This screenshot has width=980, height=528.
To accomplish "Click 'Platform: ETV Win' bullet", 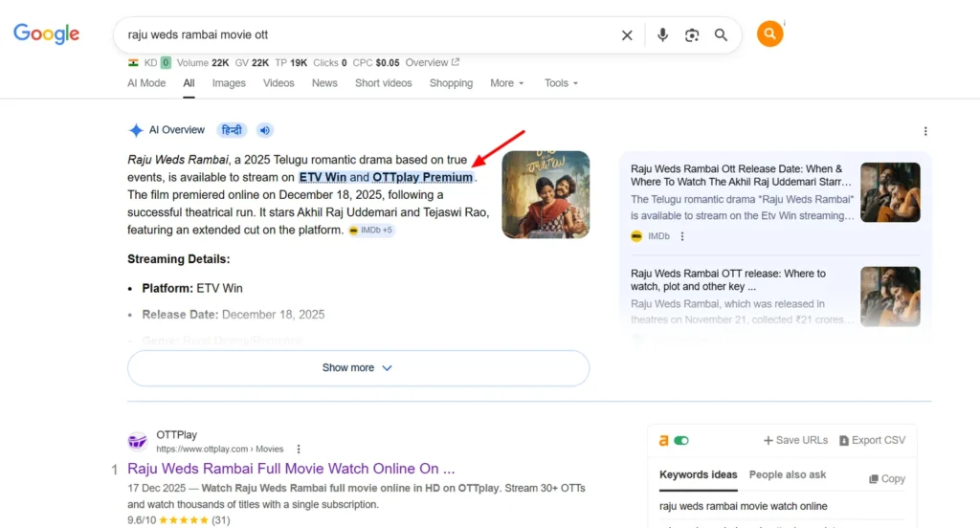I will [x=191, y=288].
